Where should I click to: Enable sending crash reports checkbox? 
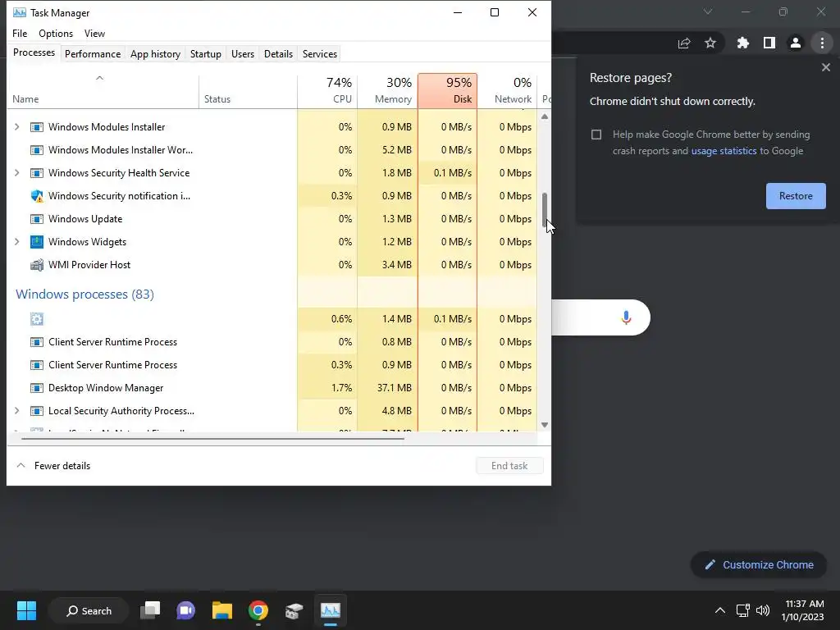click(596, 135)
